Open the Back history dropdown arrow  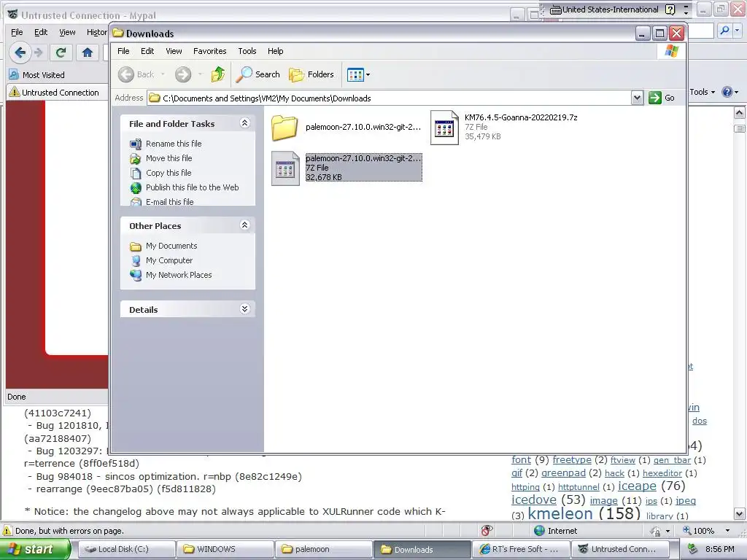(x=163, y=74)
